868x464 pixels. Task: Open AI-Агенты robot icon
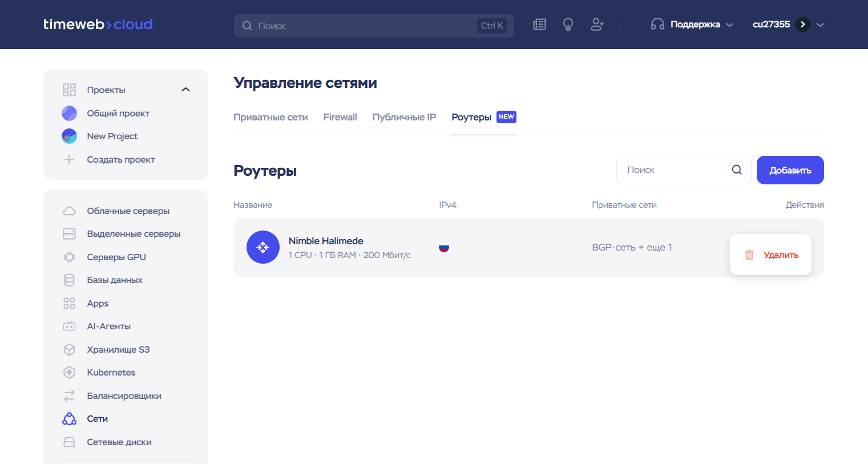pyautogui.click(x=69, y=326)
